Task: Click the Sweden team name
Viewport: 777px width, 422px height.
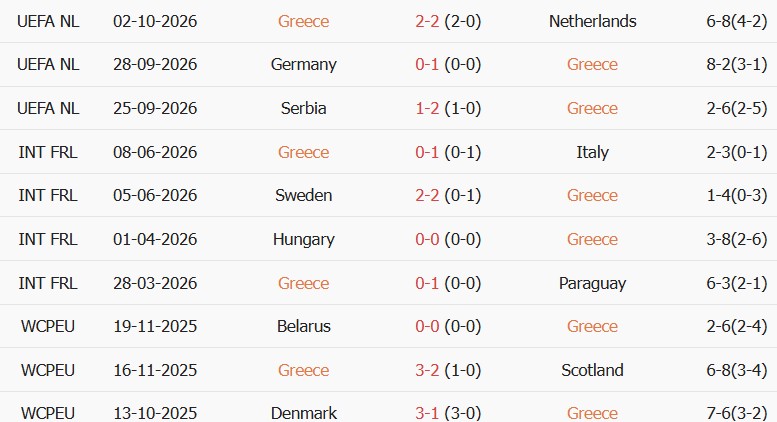Action: pos(303,195)
